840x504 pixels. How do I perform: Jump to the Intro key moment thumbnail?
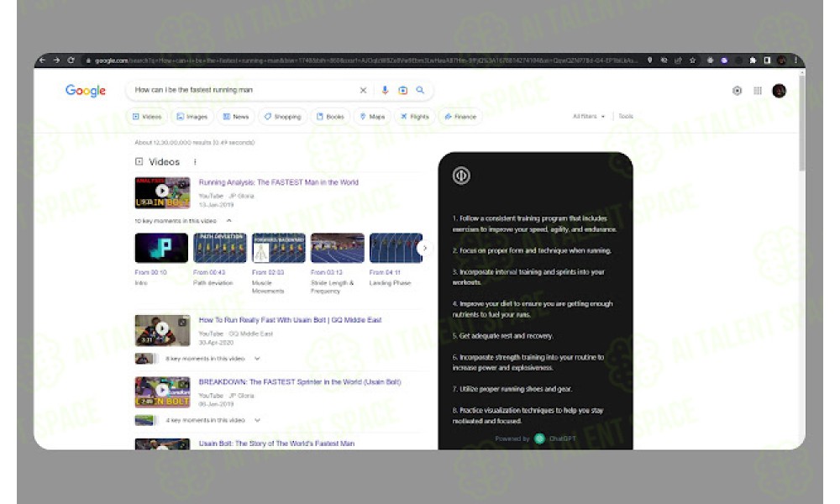161,248
